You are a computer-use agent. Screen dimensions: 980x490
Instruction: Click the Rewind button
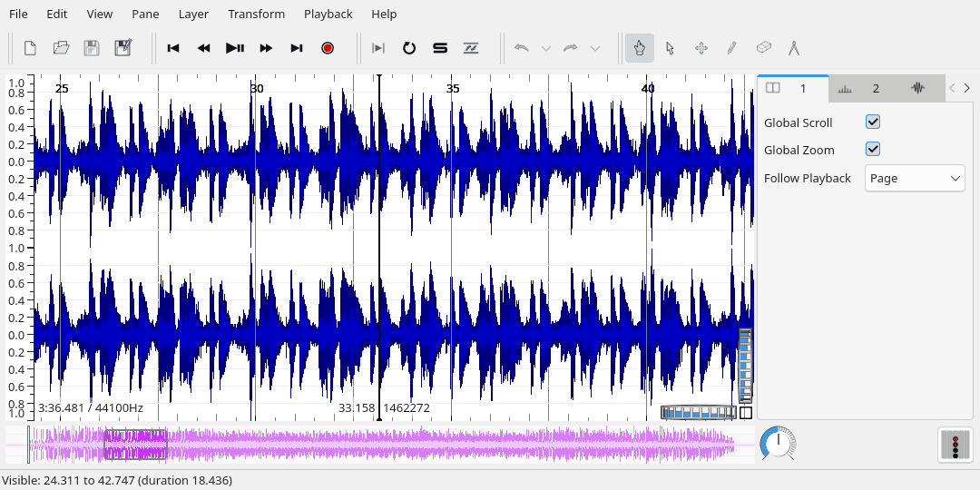coord(204,48)
